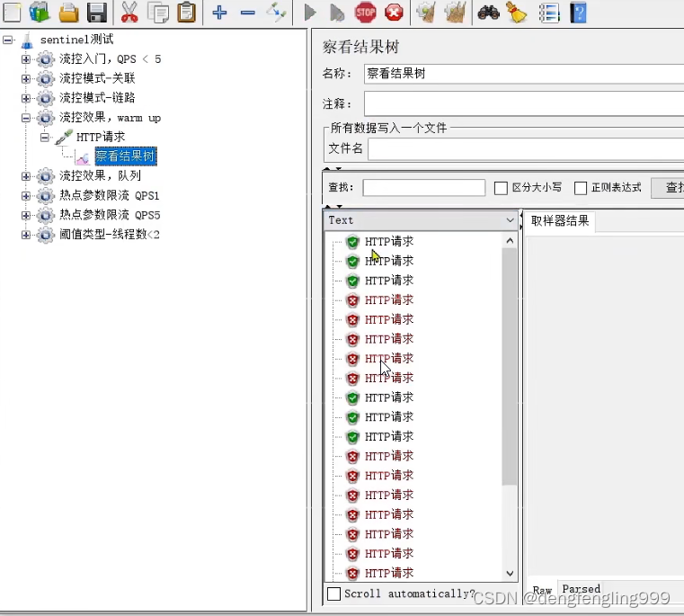Expand the 流控模式-链路 node
The height and width of the screenshot is (616, 684).
click(x=26, y=98)
